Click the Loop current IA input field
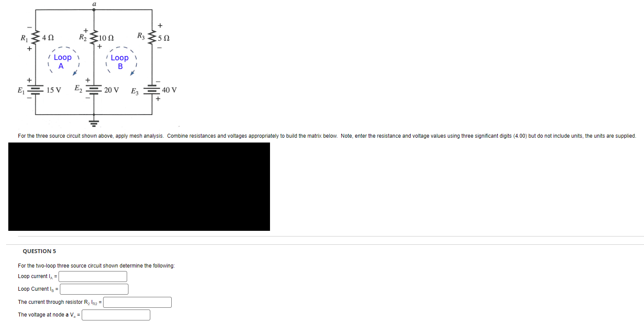Screen dimensions: 644x334 click(x=93, y=276)
